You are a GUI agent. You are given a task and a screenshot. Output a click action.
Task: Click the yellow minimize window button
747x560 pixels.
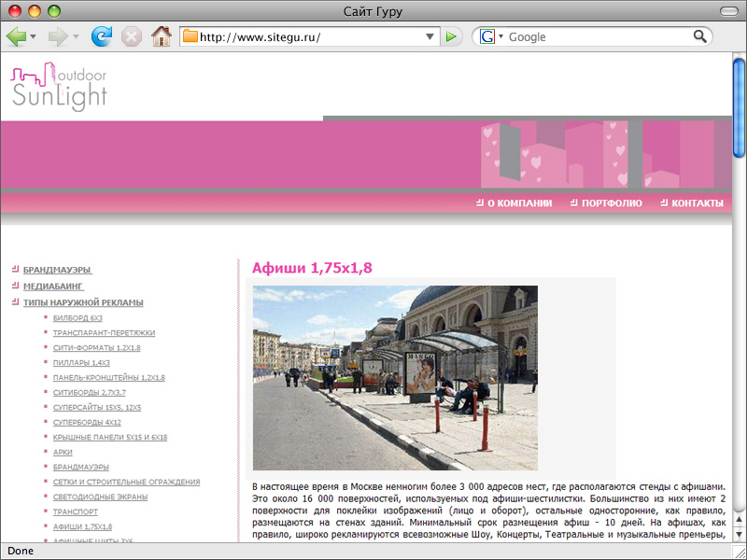35,11
